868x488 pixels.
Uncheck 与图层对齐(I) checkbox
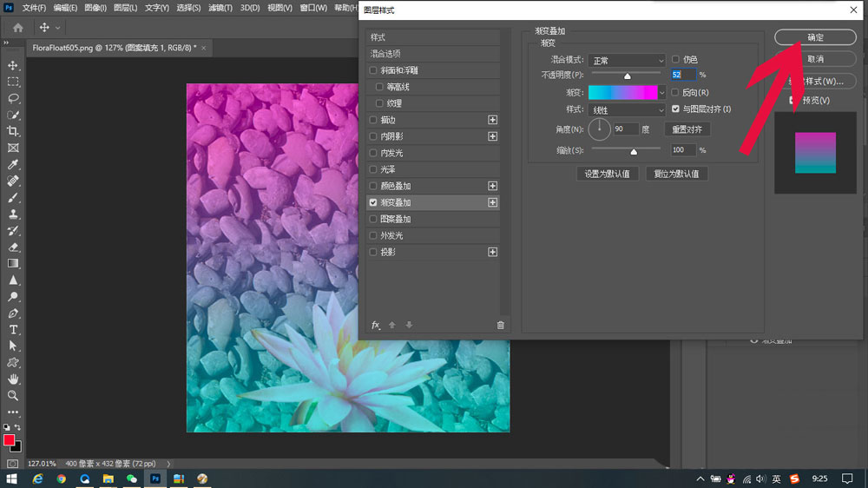(x=675, y=109)
